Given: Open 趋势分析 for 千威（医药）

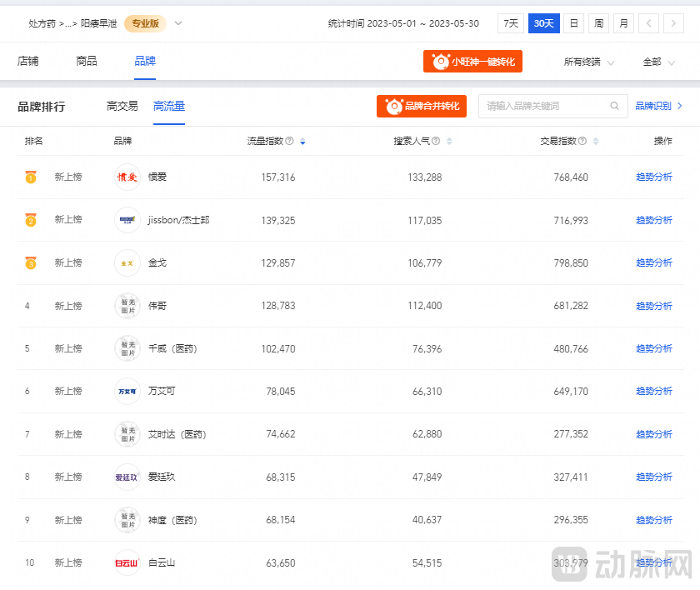Looking at the screenshot, I should pos(654,348).
